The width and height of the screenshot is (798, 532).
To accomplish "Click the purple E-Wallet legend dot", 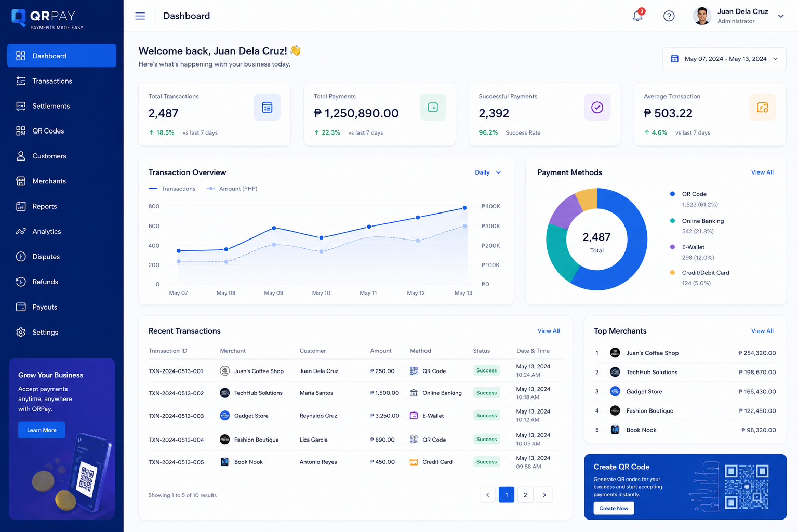I will 672,247.
